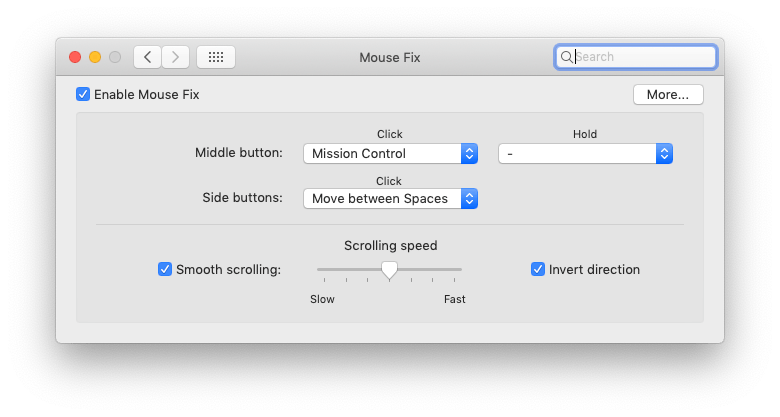Click the Mouse Fix window title
780x417 pixels.
390,57
